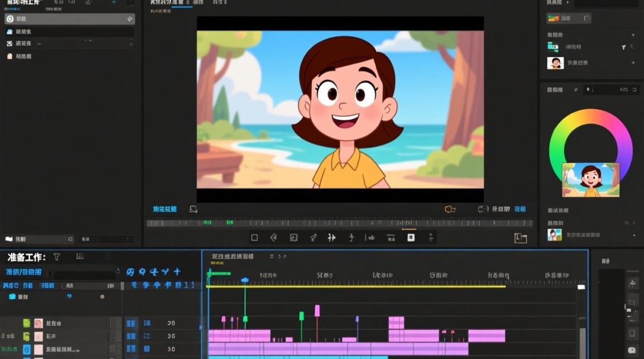Click the small girl thumbnail overlapping color wheel

click(x=590, y=180)
